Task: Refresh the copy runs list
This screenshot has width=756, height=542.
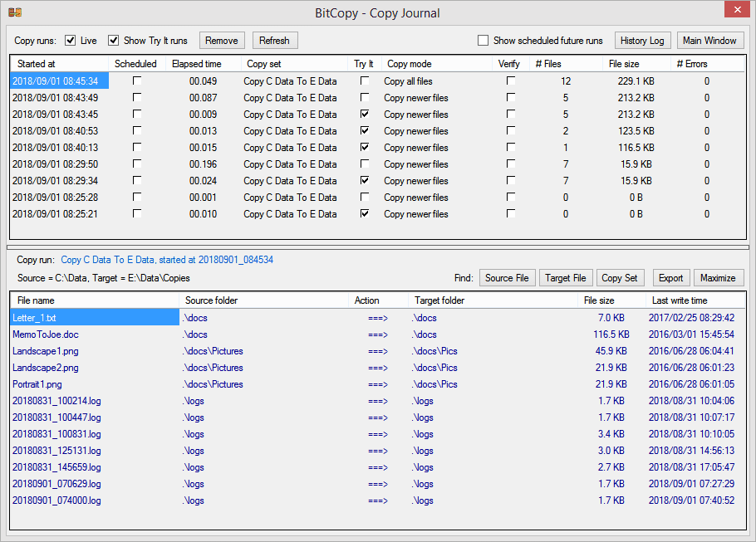Action: pos(274,41)
